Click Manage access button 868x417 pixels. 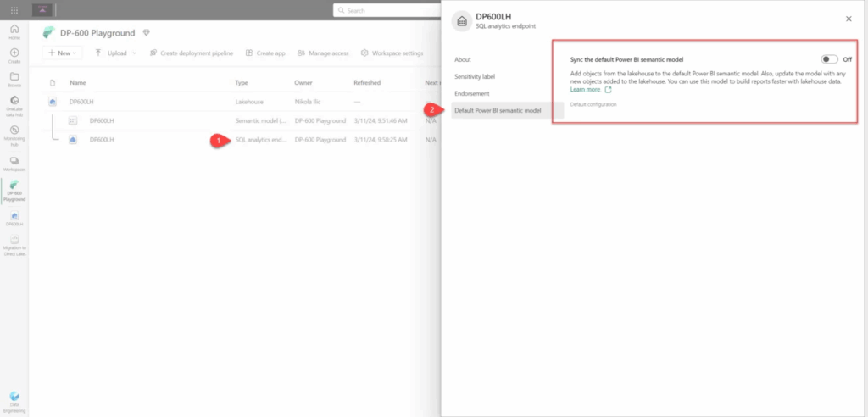[323, 53]
